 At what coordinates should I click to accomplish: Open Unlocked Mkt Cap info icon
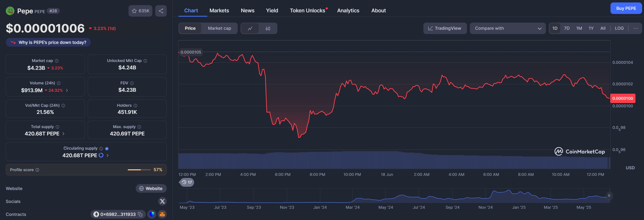click(x=145, y=61)
